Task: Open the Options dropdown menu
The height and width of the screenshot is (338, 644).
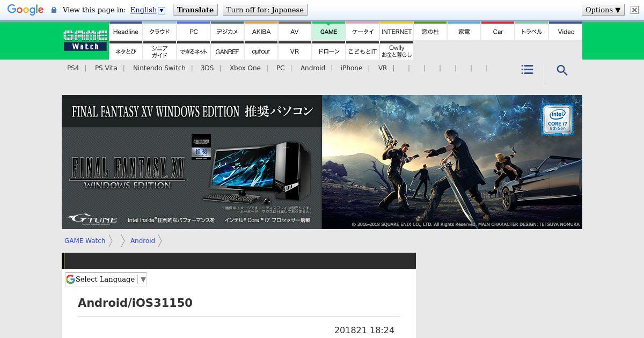Action: point(603,10)
